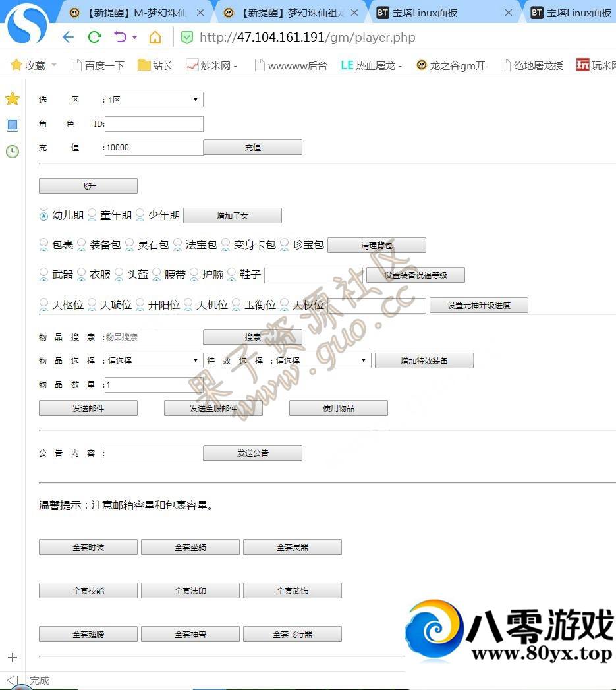Select the 天枢位 radio button
This screenshot has width=616, height=690.
click(43, 304)
